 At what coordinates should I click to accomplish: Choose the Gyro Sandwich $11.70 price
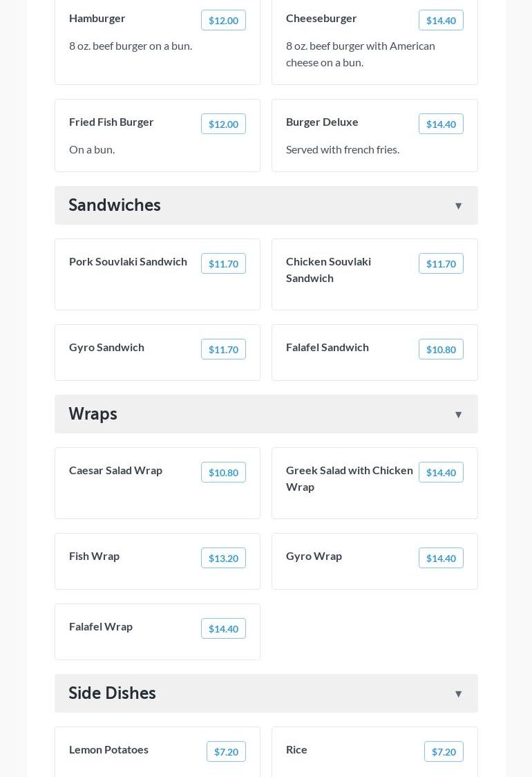[x=223, y=350]
